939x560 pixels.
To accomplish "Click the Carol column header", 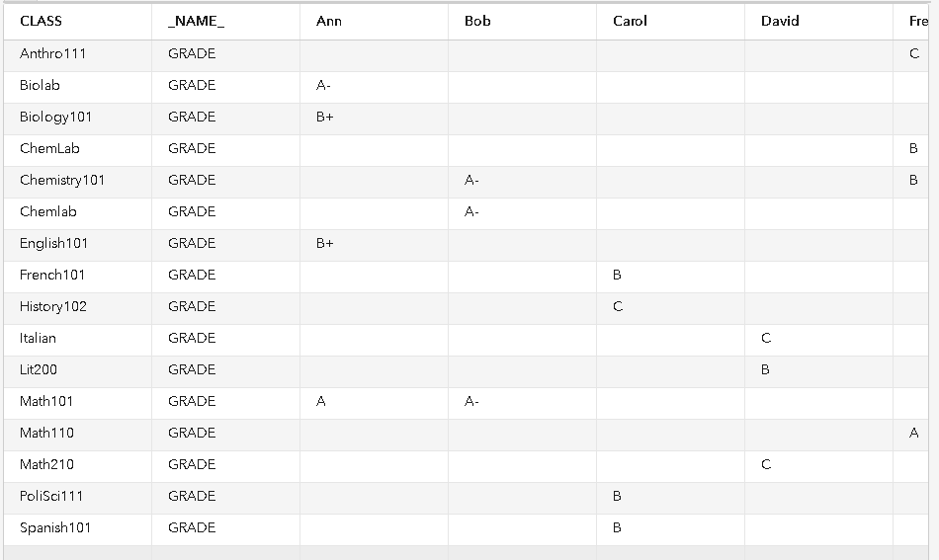I will tap(630, 21).
